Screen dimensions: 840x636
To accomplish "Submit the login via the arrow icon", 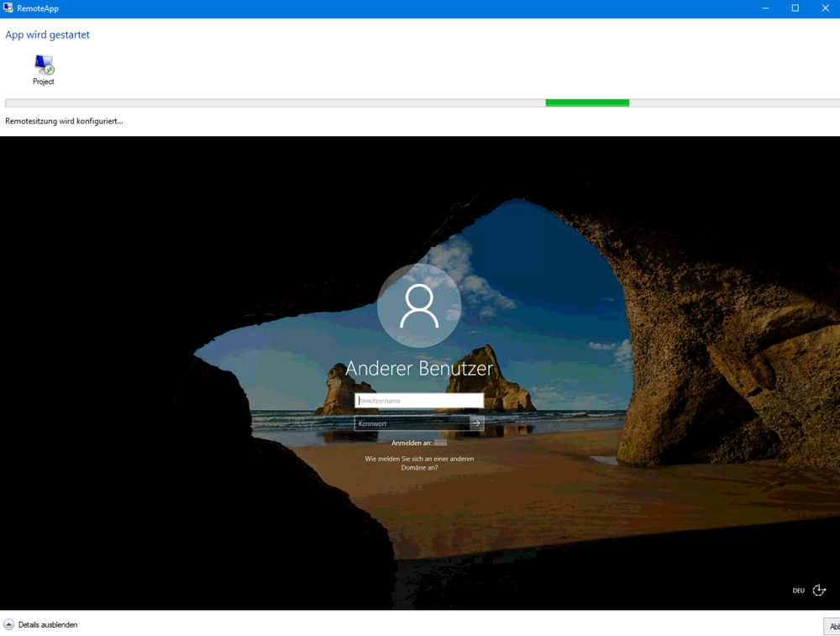I will 475,423.
